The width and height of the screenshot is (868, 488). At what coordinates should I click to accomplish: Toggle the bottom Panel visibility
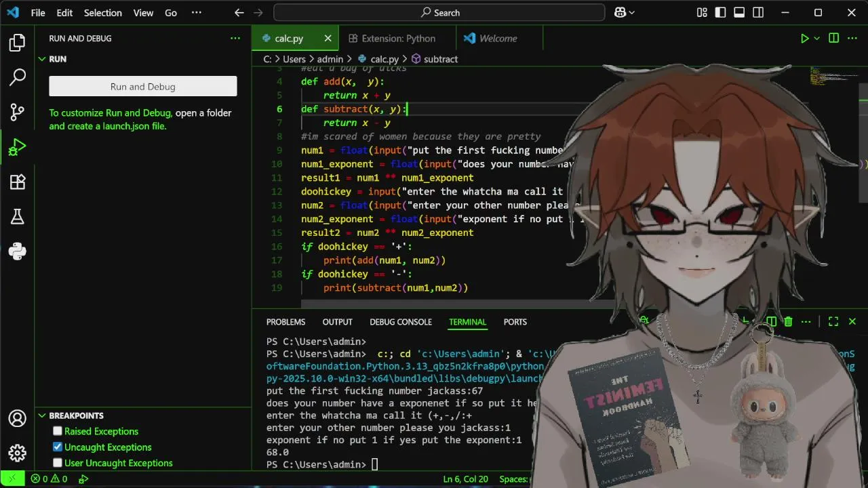pos(739,12)
